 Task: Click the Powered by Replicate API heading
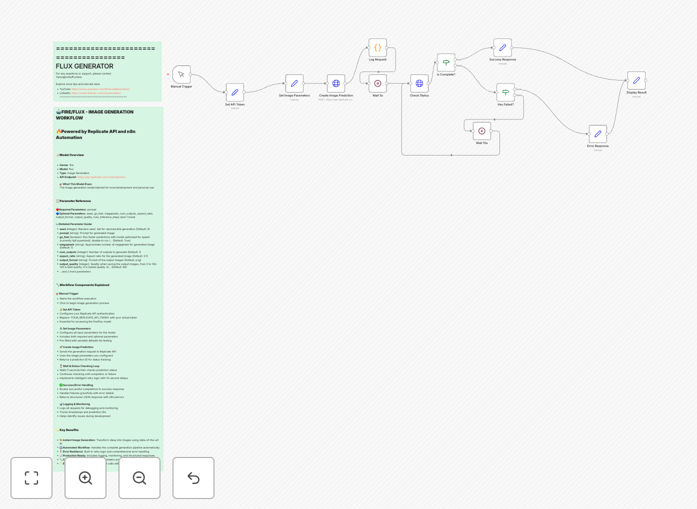(x=96, y=134)
